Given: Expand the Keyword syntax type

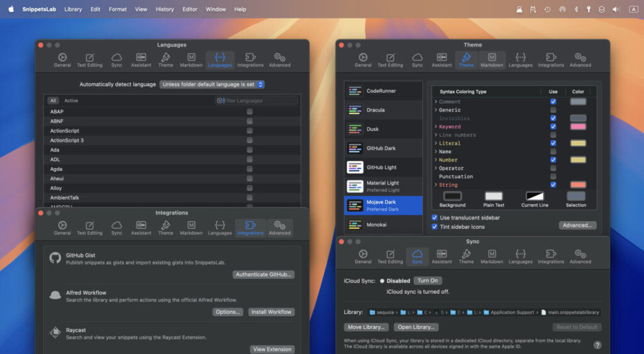Looking at the screenshot, I should (x=436, y=126).
